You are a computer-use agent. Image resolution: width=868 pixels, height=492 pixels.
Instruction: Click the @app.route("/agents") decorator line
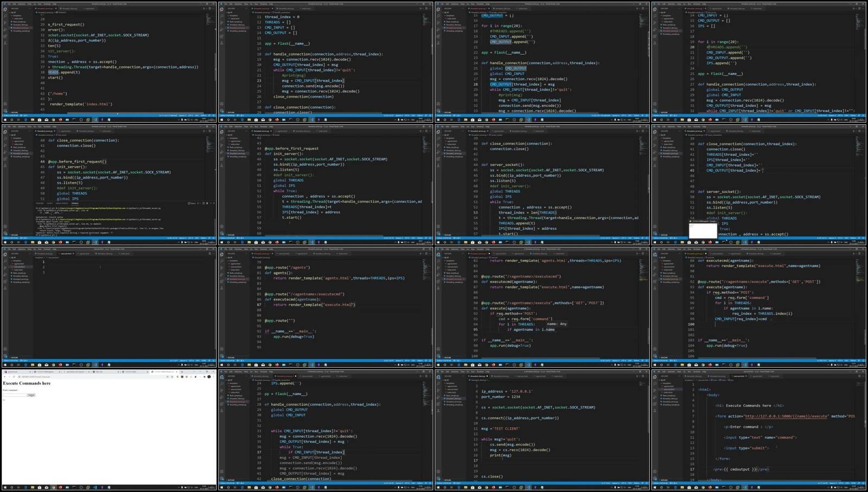point(288,267)
